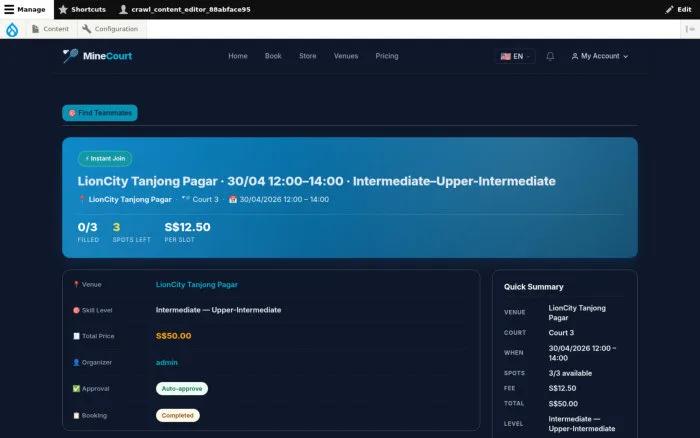The height and width of the screenshot is (438, 700).
Task: Click the Venue row pin icon
Action: point(76,284)
